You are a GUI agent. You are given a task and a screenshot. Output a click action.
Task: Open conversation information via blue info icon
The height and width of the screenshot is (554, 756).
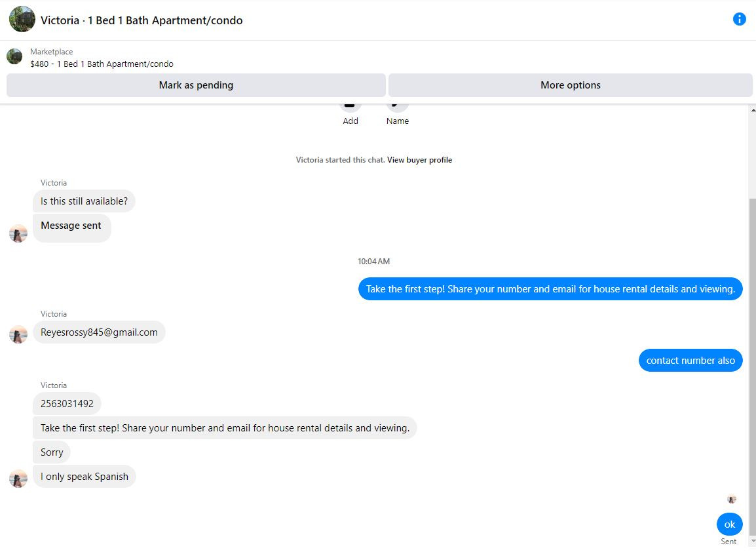tap(739, 19)
